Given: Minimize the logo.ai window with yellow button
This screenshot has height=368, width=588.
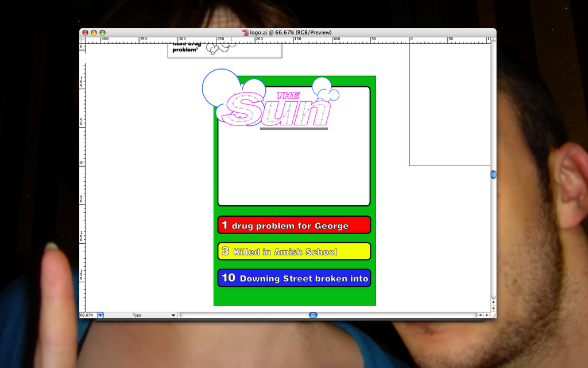Looking at the screenshot, I should [x=94, y=33].
